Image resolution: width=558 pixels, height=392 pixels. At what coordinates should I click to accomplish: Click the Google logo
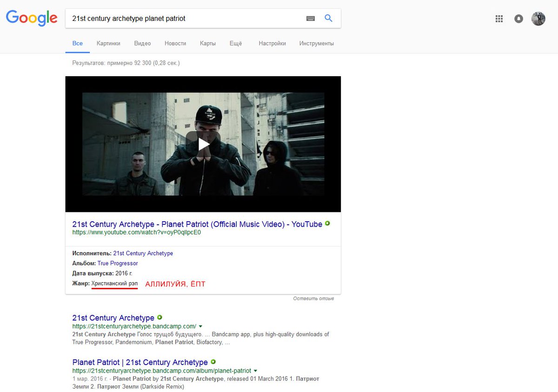pos(32,18)
